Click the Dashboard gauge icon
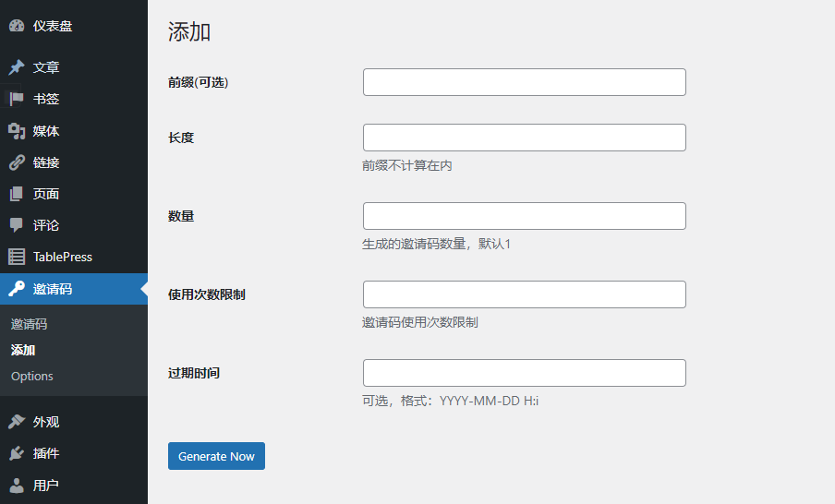This screenshot has height=504, width=835. pos(17,26)
